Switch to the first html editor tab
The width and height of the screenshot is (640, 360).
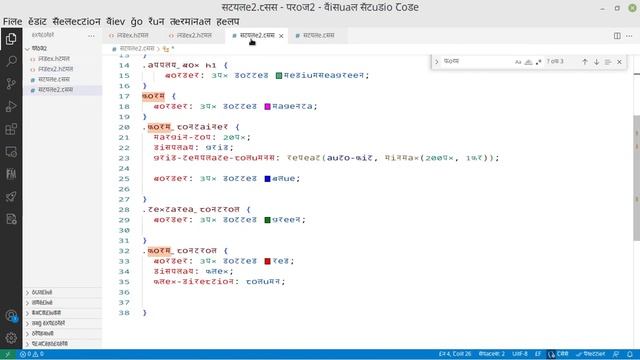click(x=133, y=36)
